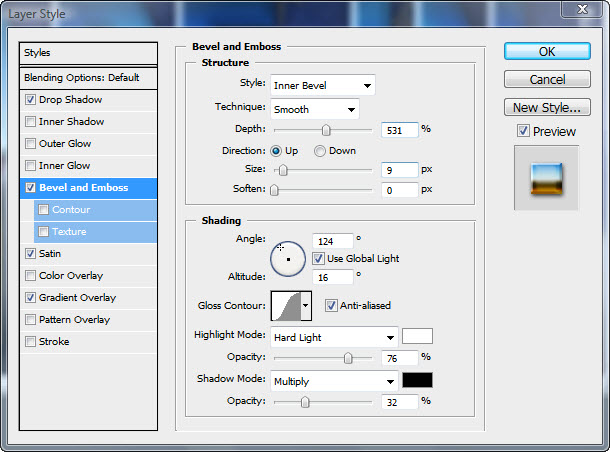Click the white highlight color swatch
The image size is (610, 452).
coord(417,337)
